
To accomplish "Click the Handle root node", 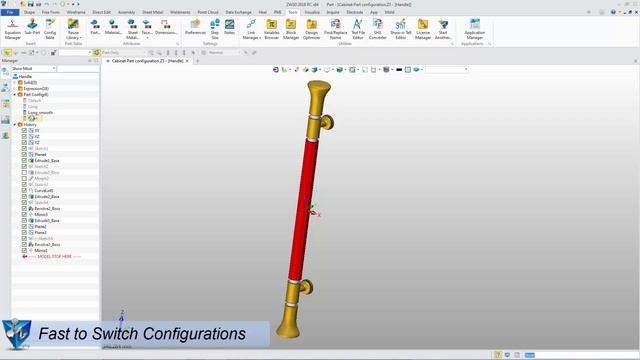I will [25, 76].
